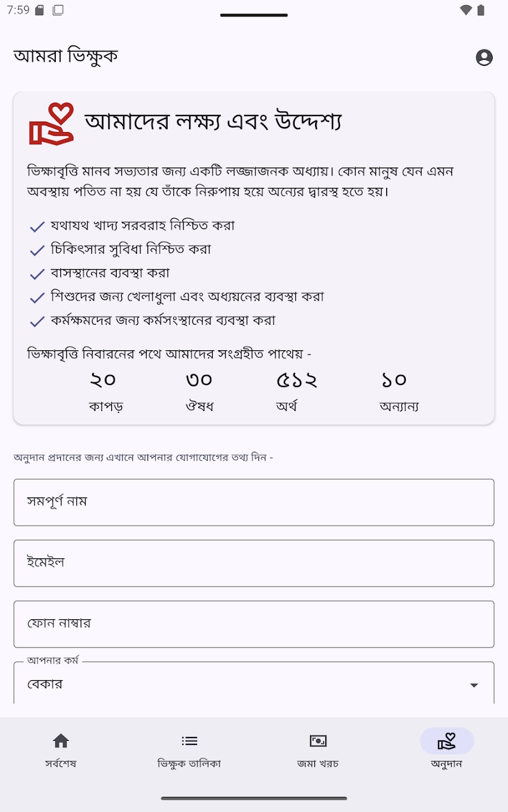Image resolution: width=508 pixels, height=812 pixels.
Task: Click checkmark beside বাসস্থানের ব্যবস্থা করা
Action: pos(37,274)
